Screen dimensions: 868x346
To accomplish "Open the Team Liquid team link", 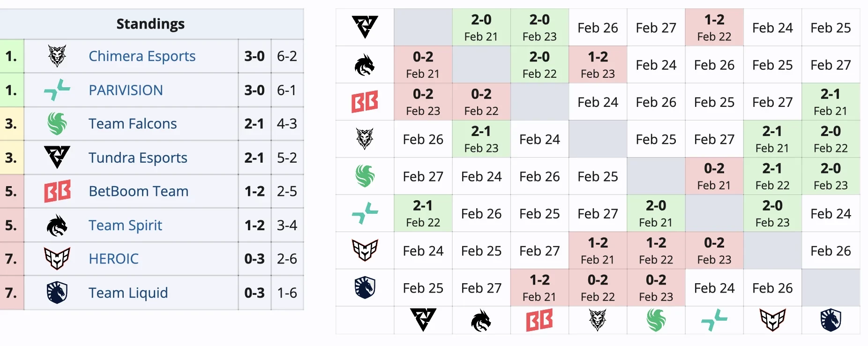I will 128,293.
